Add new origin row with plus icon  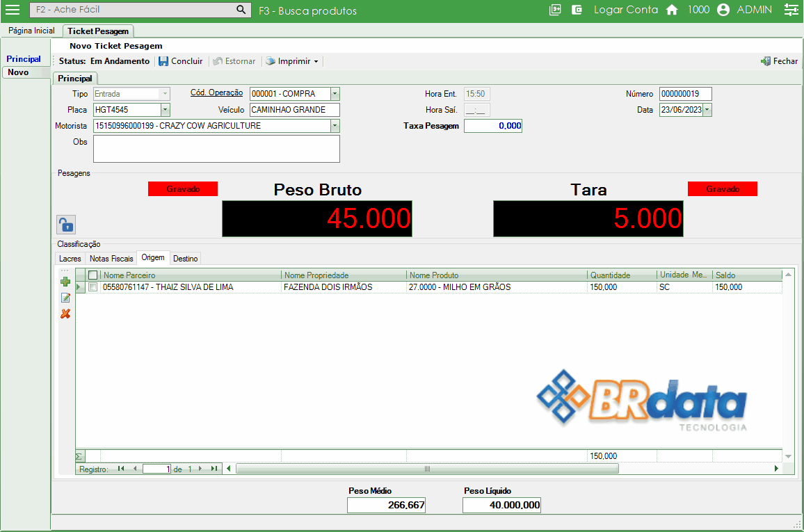(x=65, y=282)
